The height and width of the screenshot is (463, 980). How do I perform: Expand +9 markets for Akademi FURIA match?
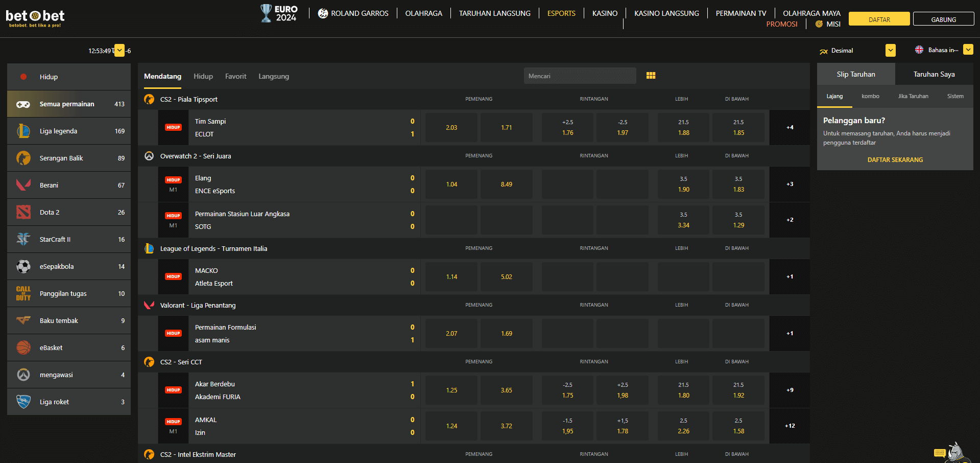[790, 390]
